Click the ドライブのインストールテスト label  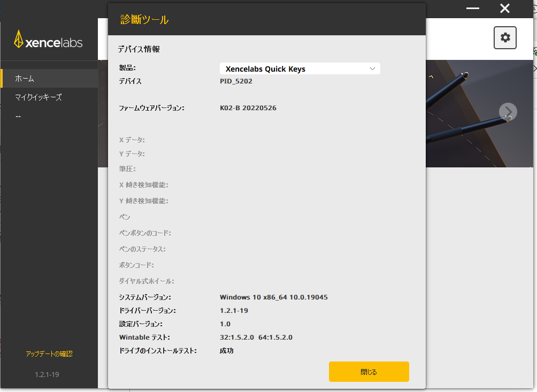pos(158,351)
